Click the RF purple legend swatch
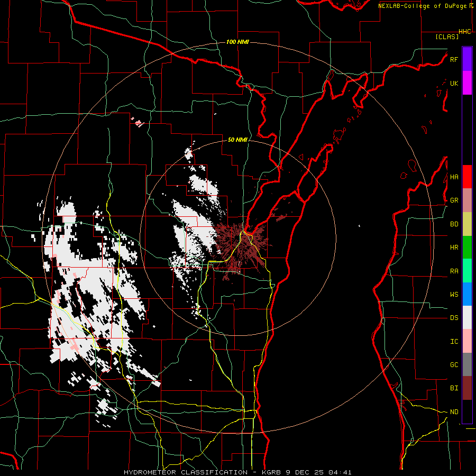Screen dimensions: 476x476 pyautogui.click(x=467, y=59)
